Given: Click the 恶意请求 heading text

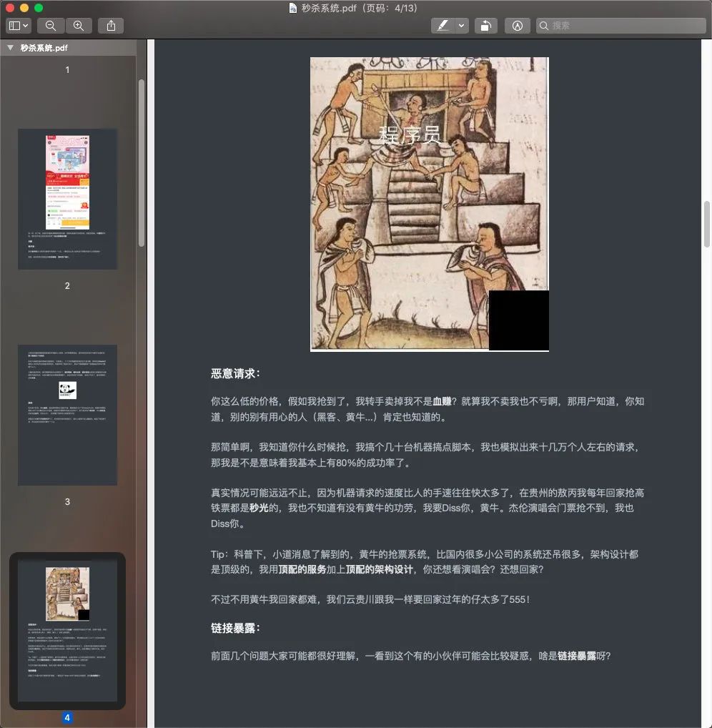Looking at the screenshot, I should tap(235, 374).
